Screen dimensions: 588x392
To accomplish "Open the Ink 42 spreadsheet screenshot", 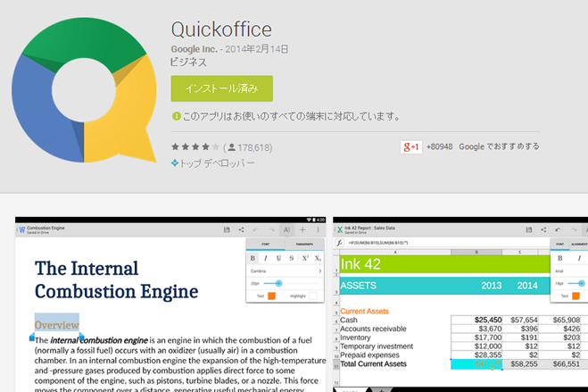I will [460, 304].
